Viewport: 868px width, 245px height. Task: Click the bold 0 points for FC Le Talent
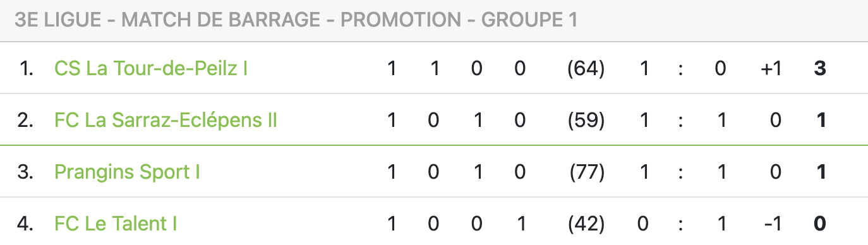tap(820, 224)
